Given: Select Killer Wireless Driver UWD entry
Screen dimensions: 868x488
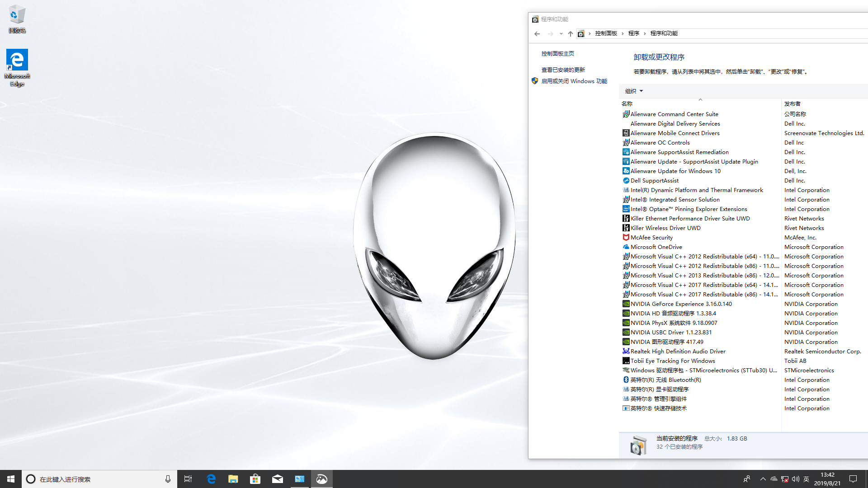Looking at the screenshot, I should 665,228.
